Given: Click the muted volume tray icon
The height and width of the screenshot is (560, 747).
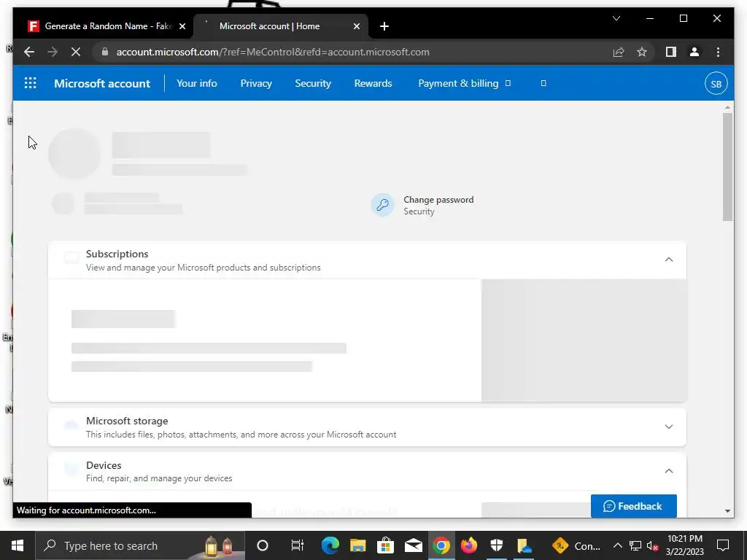Looking at the screenshot, I should (x=653, y=545).
